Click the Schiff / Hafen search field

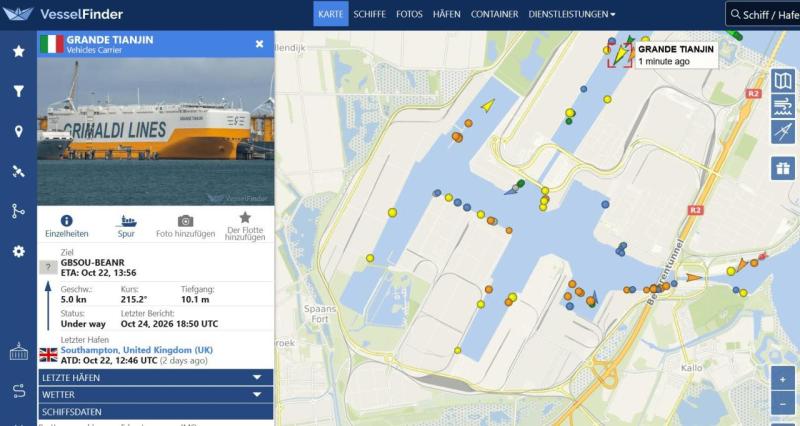pos(763,14)
